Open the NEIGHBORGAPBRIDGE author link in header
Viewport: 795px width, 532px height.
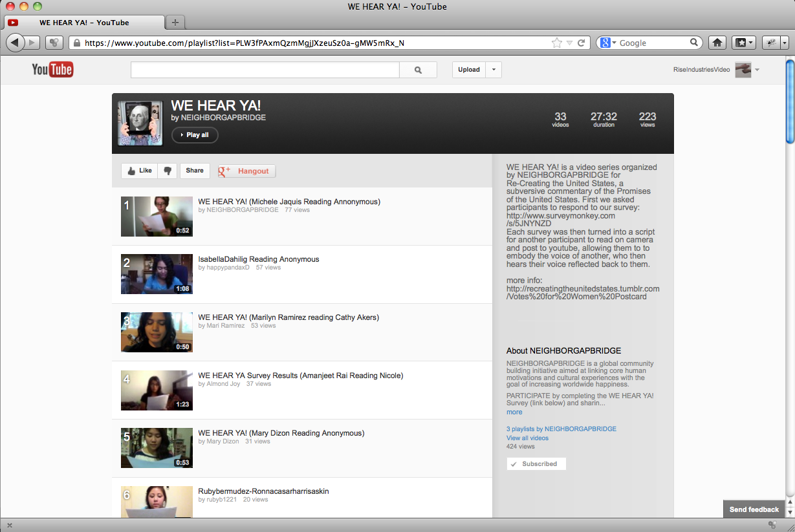click(223, 118)
